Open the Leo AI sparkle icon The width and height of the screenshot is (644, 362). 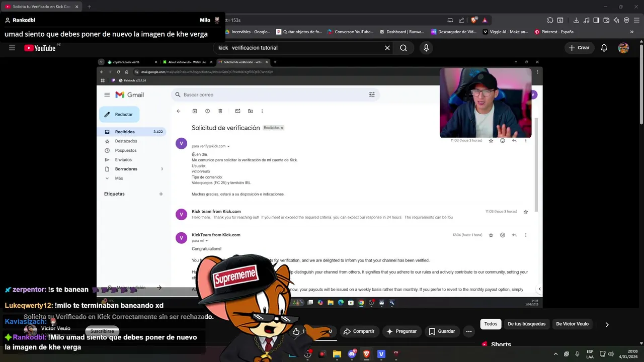tap(616, 20)
